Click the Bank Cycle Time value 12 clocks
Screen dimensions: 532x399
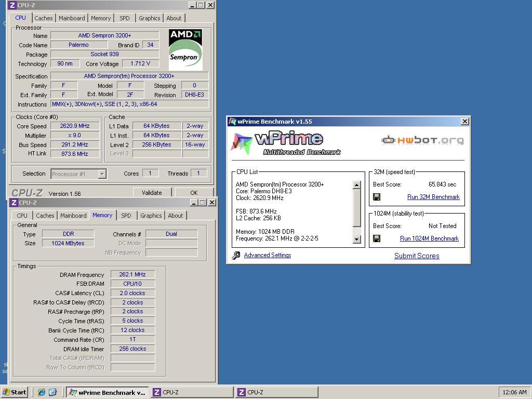coord(132,330)
